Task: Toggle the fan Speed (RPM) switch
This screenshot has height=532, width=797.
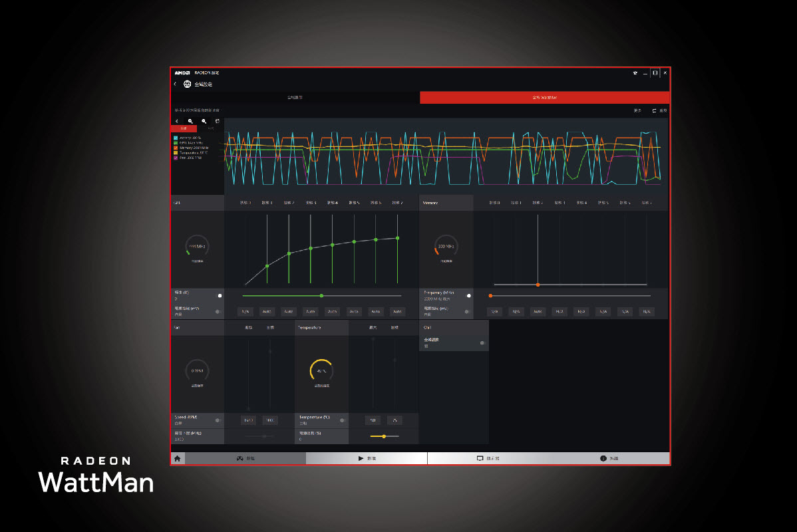Action: pos(218,420)
